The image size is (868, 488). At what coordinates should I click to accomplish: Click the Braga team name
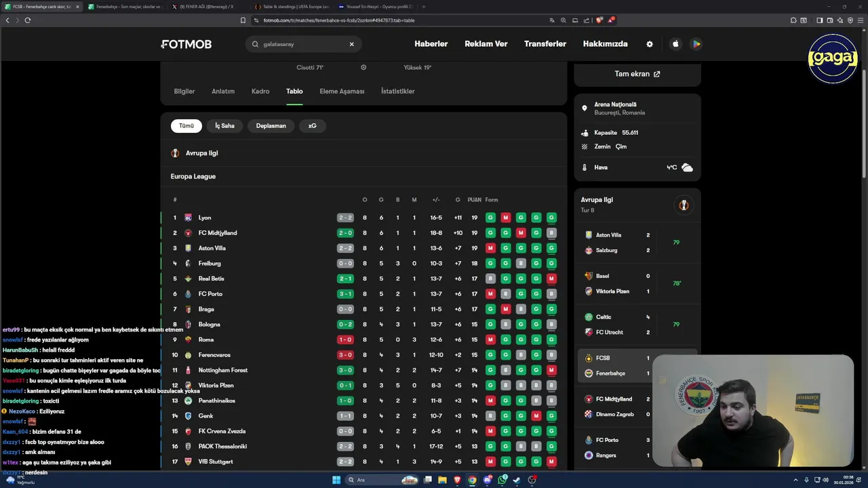(206, 309)
